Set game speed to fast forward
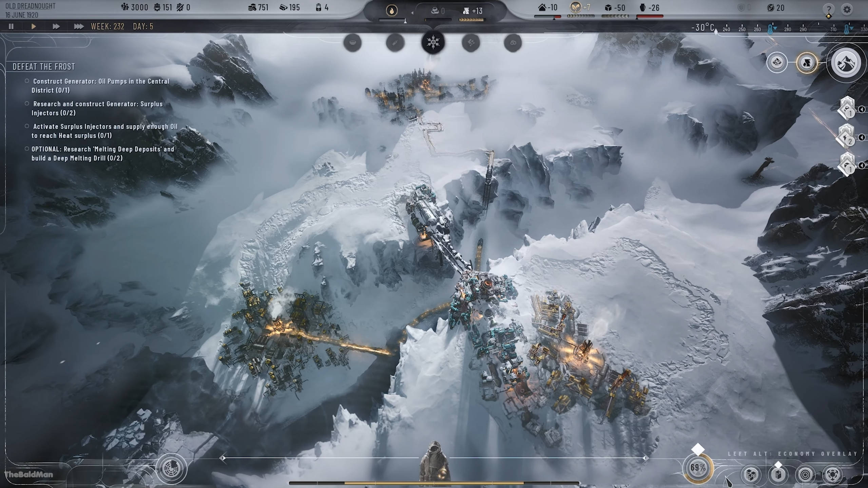The width and height of the screenshot is (868, 488). point(56,26)
